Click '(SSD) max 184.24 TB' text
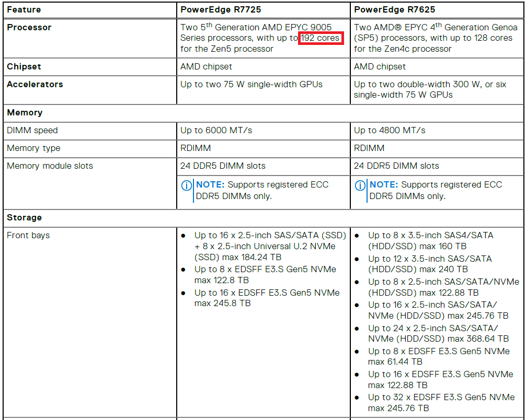526x420 pixels. point(238,258)
